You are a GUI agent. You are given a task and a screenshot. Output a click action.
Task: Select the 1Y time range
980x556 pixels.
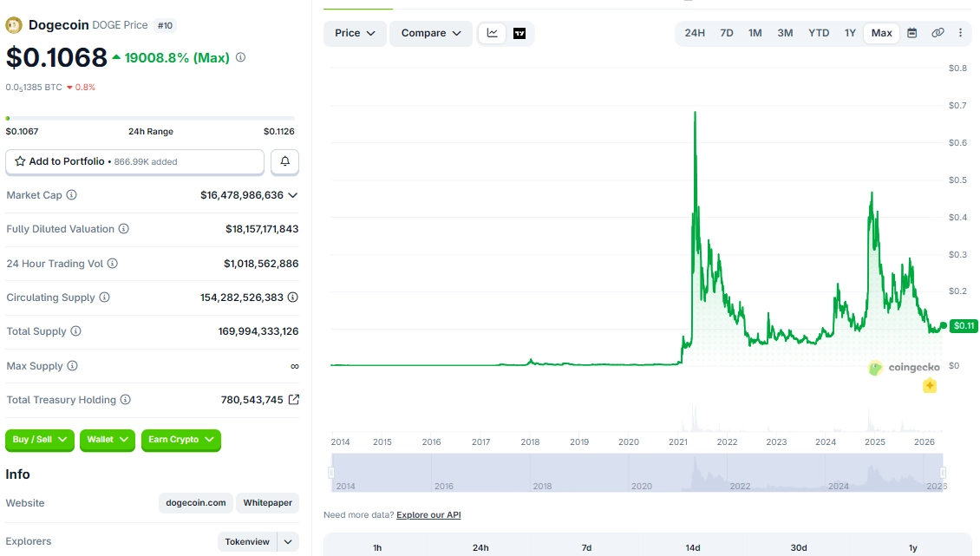[850, 33]
